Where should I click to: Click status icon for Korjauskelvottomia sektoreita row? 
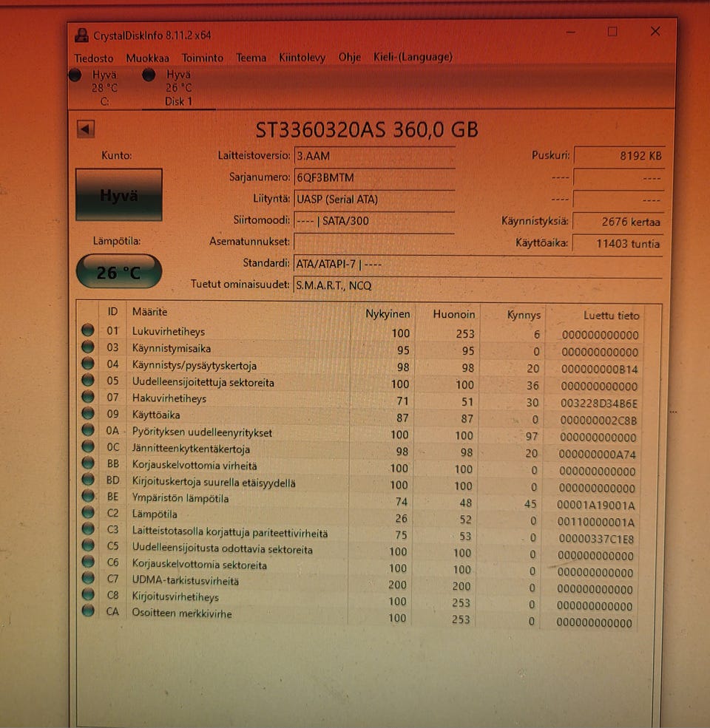[x=88, y=562]
